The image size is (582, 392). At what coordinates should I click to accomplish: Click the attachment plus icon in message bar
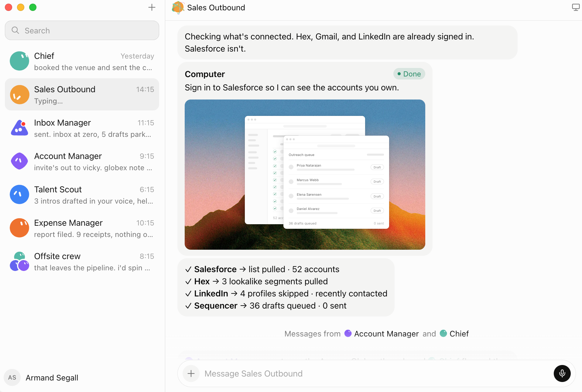191,373
